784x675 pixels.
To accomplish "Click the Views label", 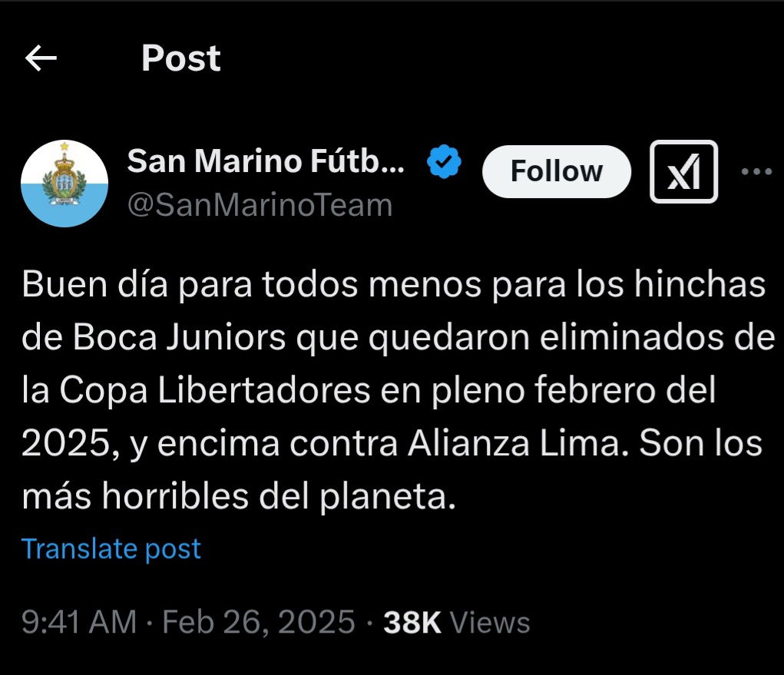I will tap(490, 623).
